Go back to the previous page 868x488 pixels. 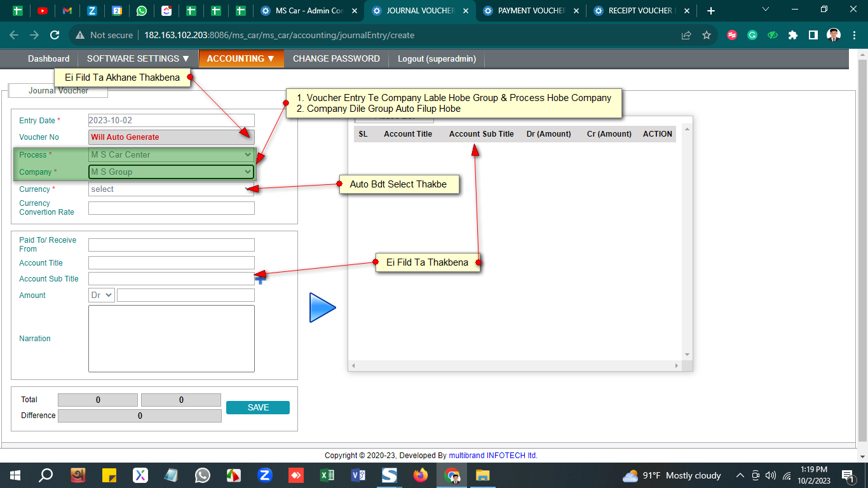(x=14, y=36)
